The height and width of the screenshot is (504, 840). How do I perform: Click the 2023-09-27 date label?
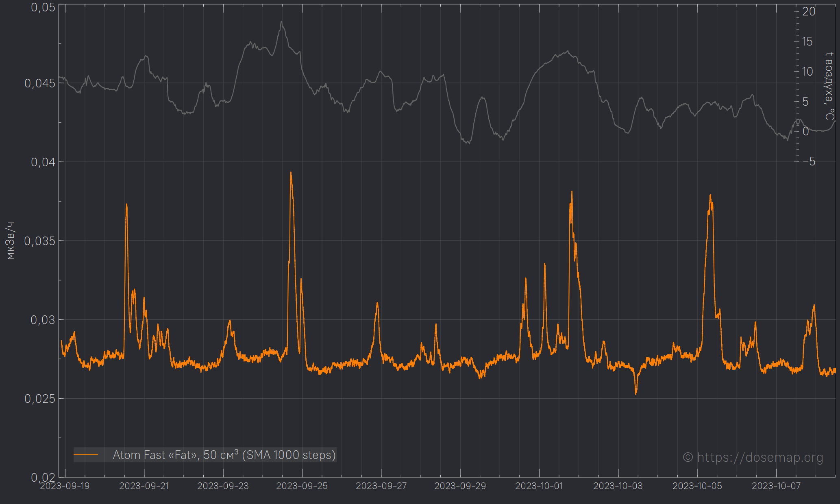(x=381, y=486)
